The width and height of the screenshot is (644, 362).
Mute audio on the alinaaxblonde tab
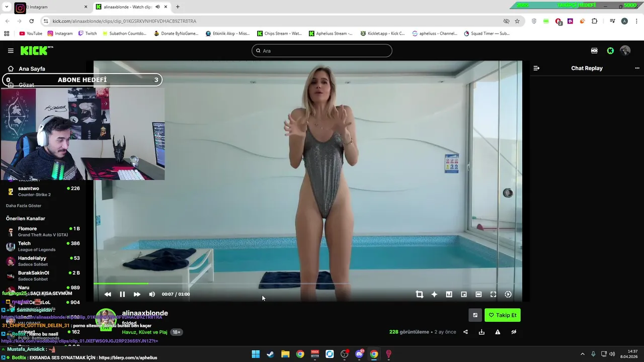click(157, 7)
